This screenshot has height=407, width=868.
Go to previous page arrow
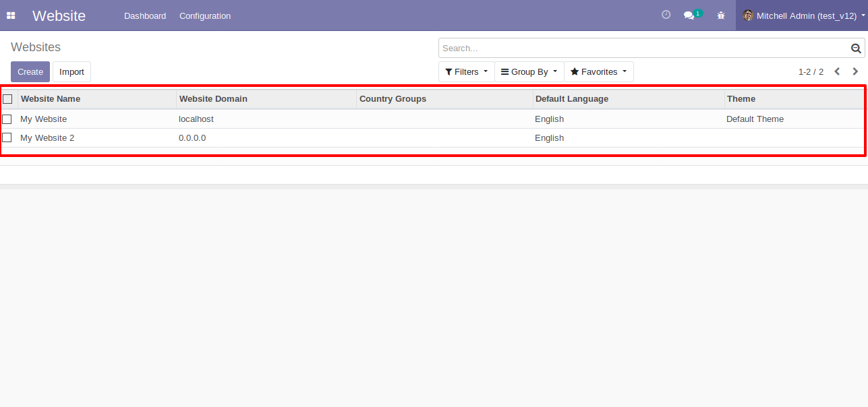click(837, 71)
